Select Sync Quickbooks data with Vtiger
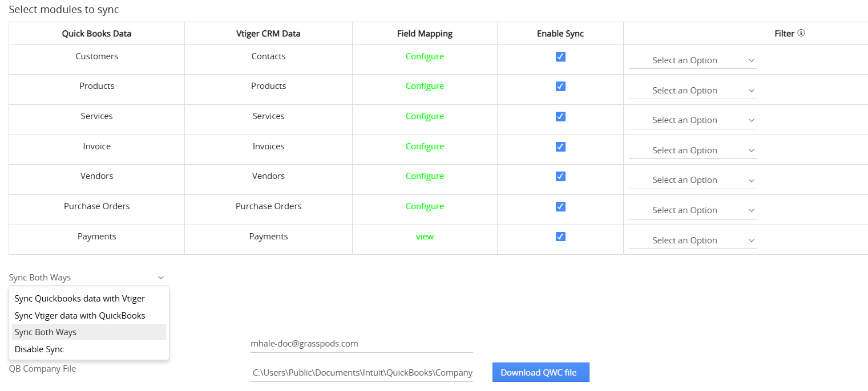Screen dimensions: 868x391 89,299
